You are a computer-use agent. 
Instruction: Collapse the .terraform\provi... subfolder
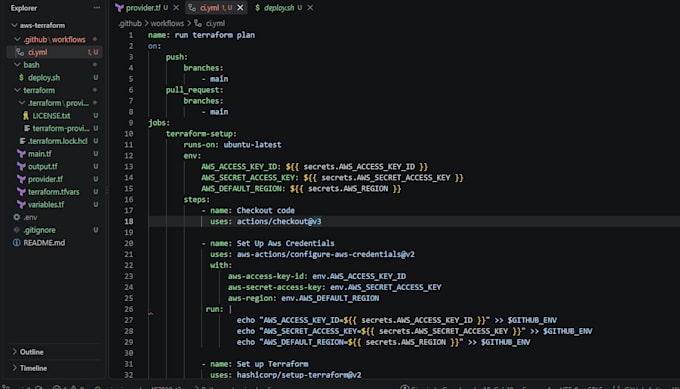22,103
